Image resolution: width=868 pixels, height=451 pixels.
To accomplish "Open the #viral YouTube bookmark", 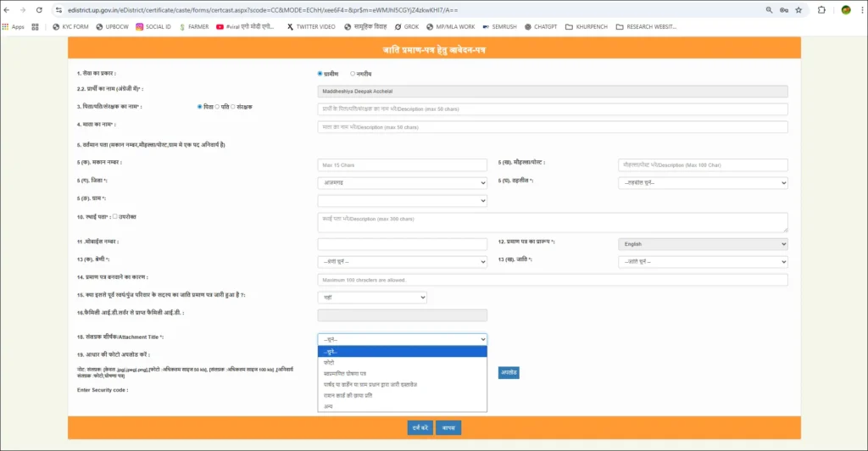I will click(245, 26).
